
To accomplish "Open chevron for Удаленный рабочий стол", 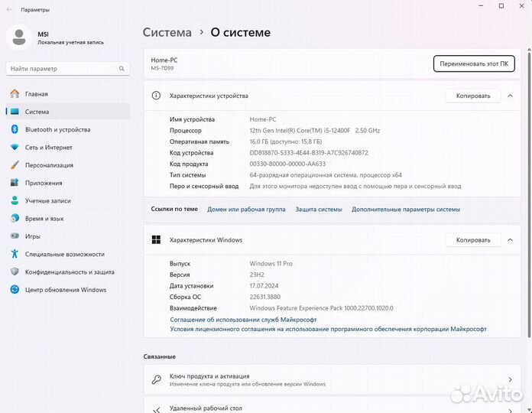I will coord(510,410).
